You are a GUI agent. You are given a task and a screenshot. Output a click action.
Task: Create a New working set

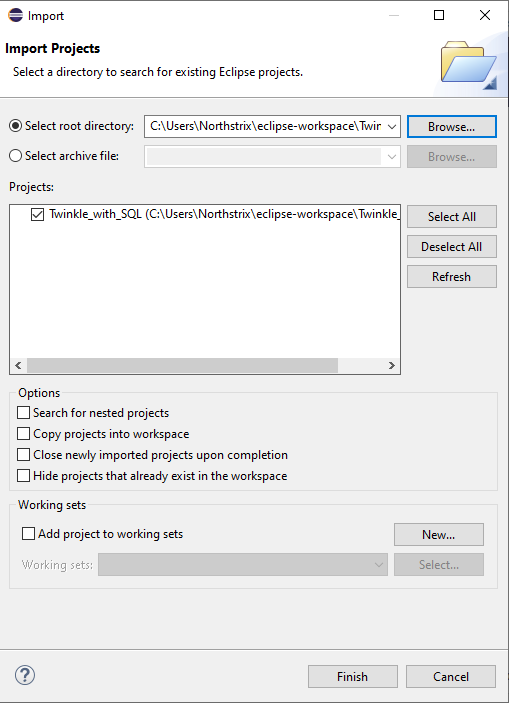tap(439, 534)
